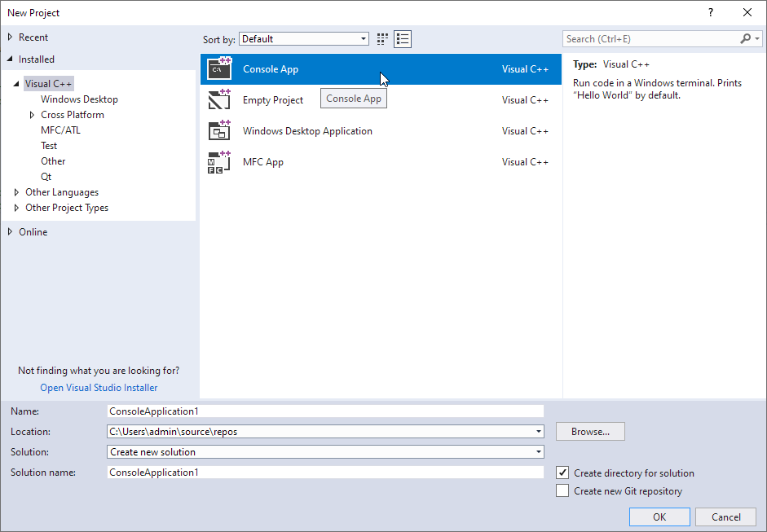Click the Cancel button
767x532 pixels.
(x=726, y=517)
